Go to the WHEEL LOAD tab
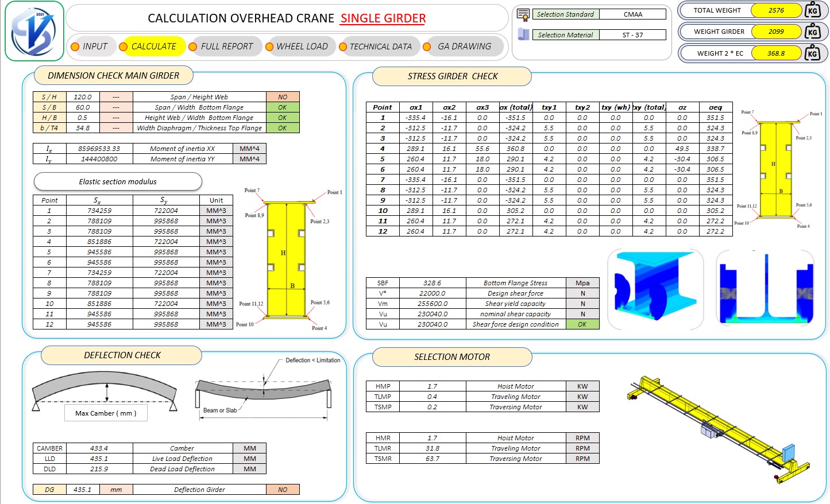 [302, 46]
